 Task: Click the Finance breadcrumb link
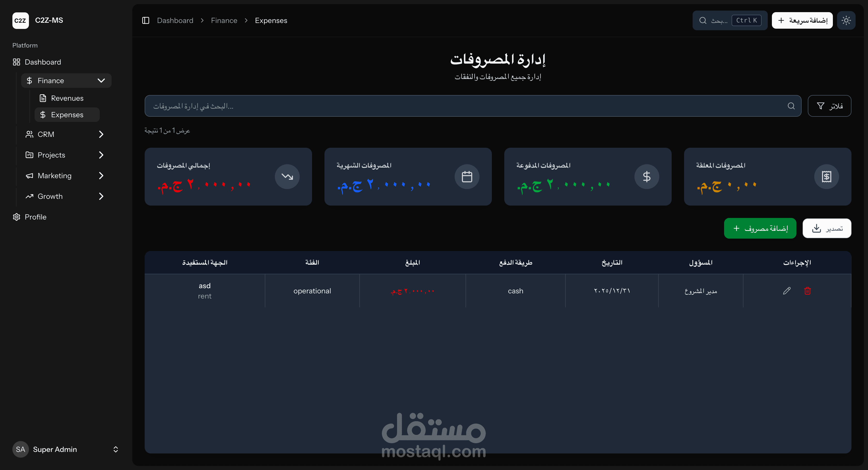pyautogui.click(x=224, y=21)
